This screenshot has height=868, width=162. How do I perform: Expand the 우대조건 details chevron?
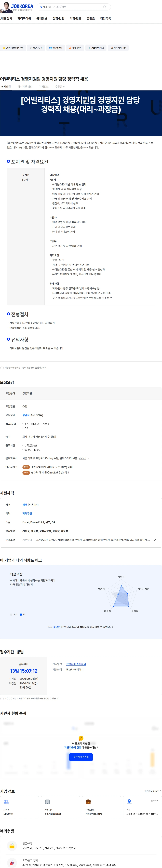(154, 540)
